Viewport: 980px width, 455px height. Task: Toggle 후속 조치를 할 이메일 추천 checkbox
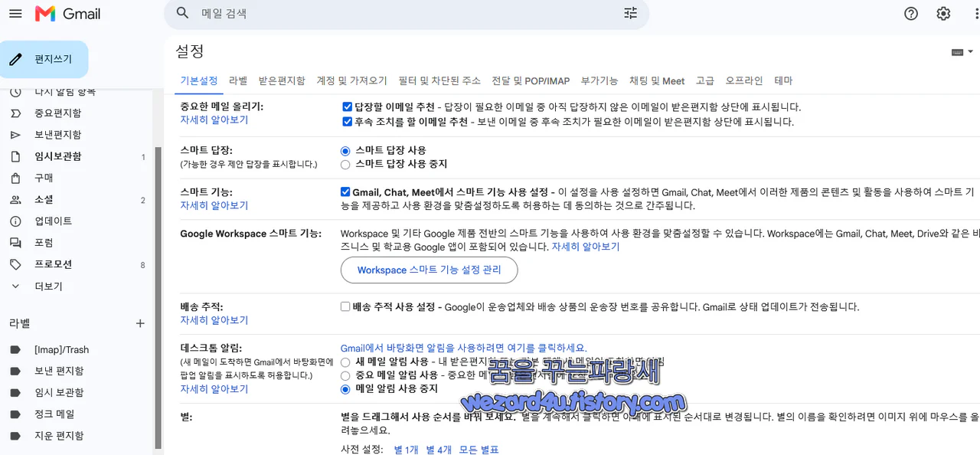[348, 121]
